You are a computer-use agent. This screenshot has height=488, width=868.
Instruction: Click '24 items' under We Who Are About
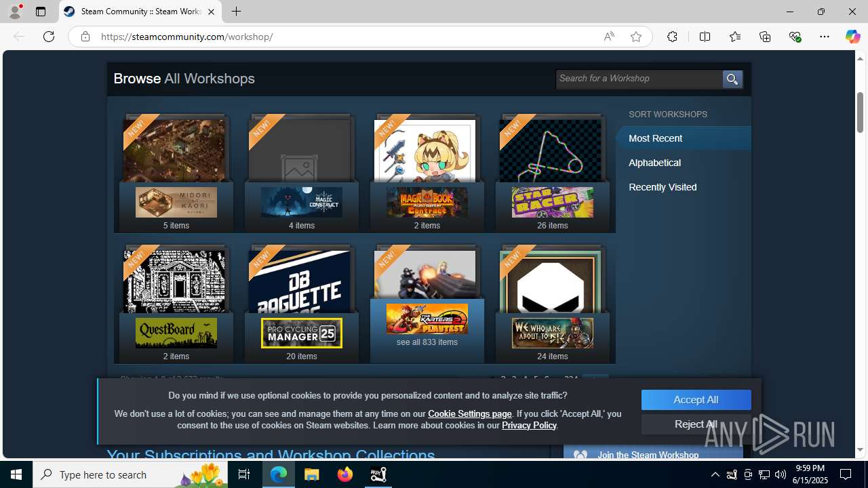point(553,357)
